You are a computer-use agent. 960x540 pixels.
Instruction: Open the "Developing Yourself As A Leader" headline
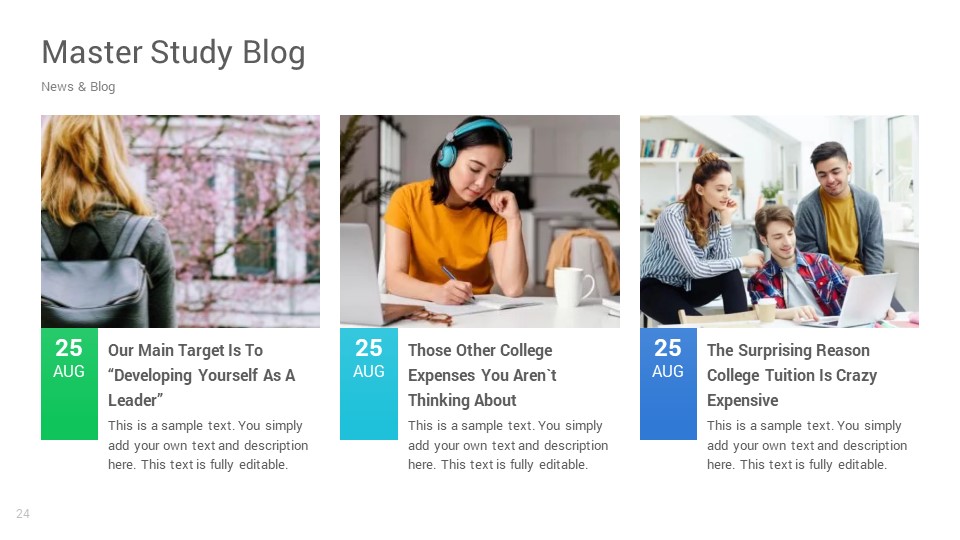[201, 375]
